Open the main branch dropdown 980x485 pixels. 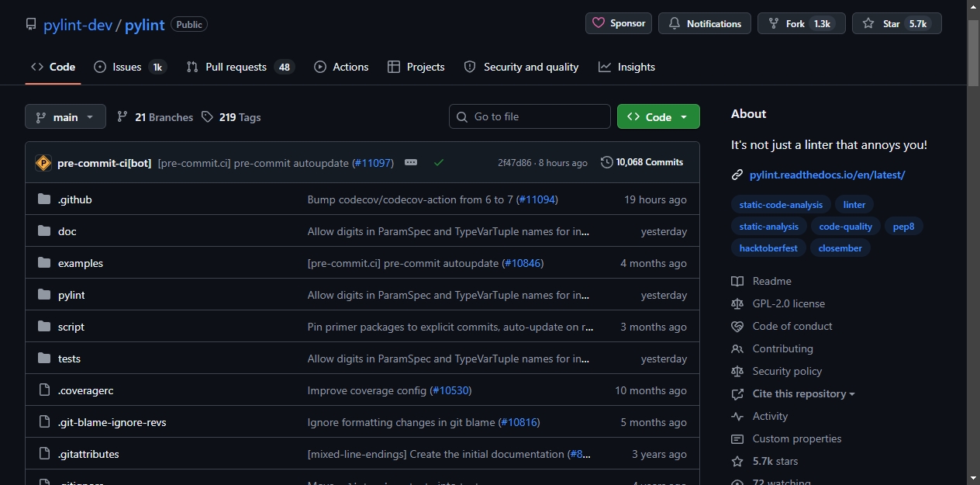(x=65, y=117)
